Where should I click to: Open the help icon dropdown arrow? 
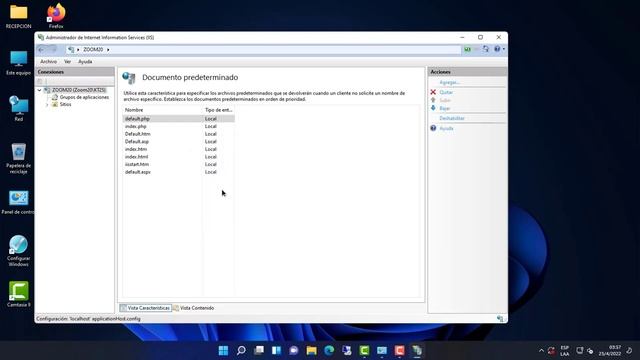(504, 49)
